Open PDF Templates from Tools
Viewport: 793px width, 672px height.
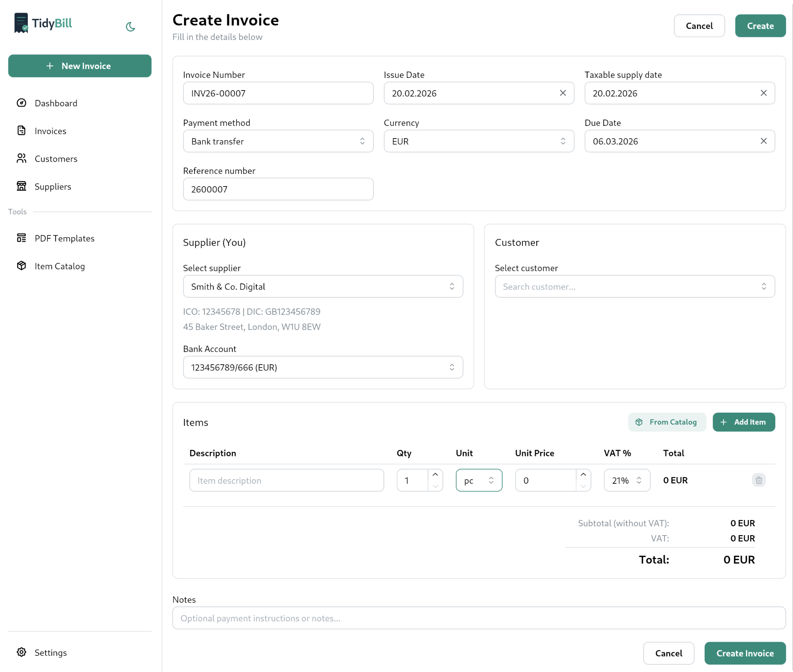point(64,238)
